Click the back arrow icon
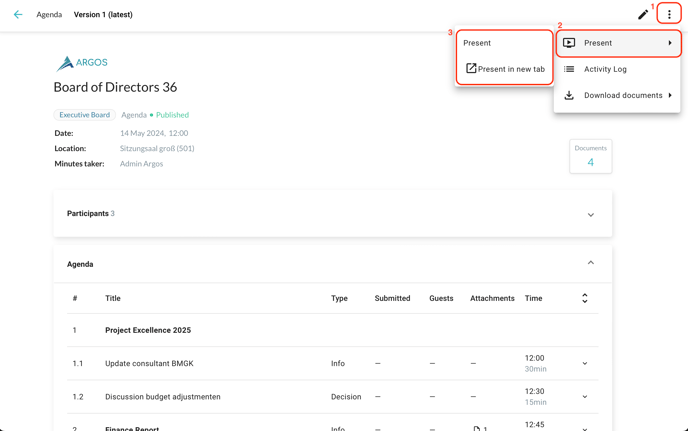 pyautogui.click(x=18, y=15)
